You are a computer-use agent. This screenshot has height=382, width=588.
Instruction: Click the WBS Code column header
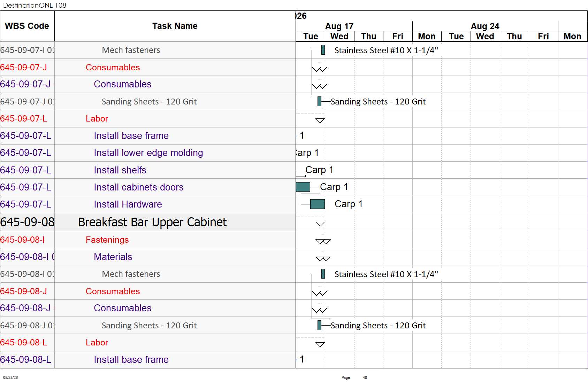tap(27, 26)
